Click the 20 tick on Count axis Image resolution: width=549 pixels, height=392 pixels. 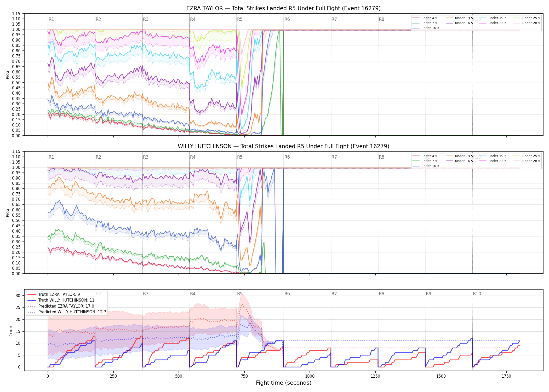click(18, 320)
